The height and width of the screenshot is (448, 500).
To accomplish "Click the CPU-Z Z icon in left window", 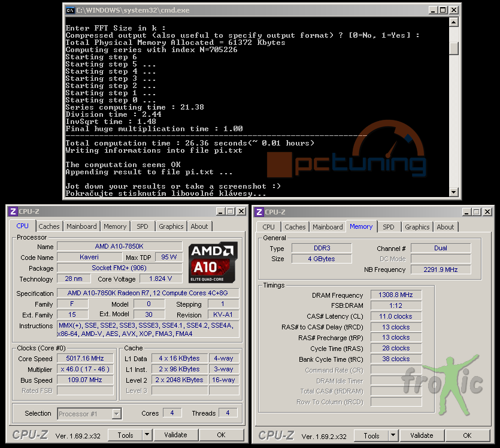I will 13,211.
